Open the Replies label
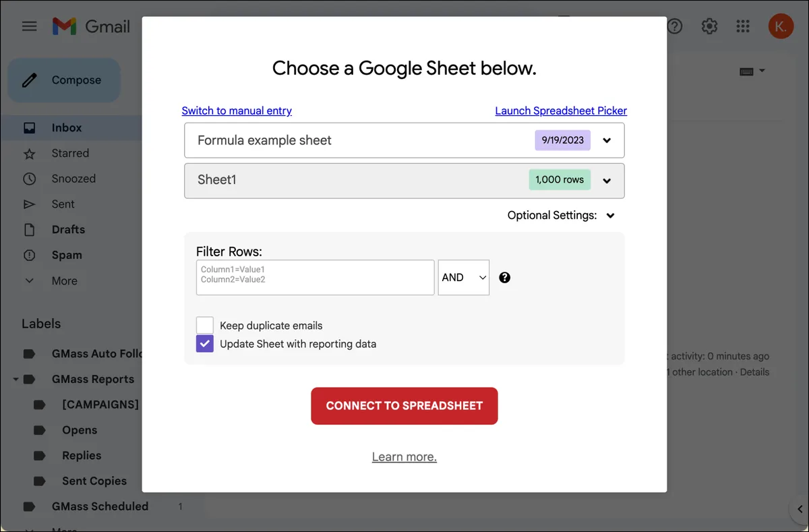 coord(82,456)
